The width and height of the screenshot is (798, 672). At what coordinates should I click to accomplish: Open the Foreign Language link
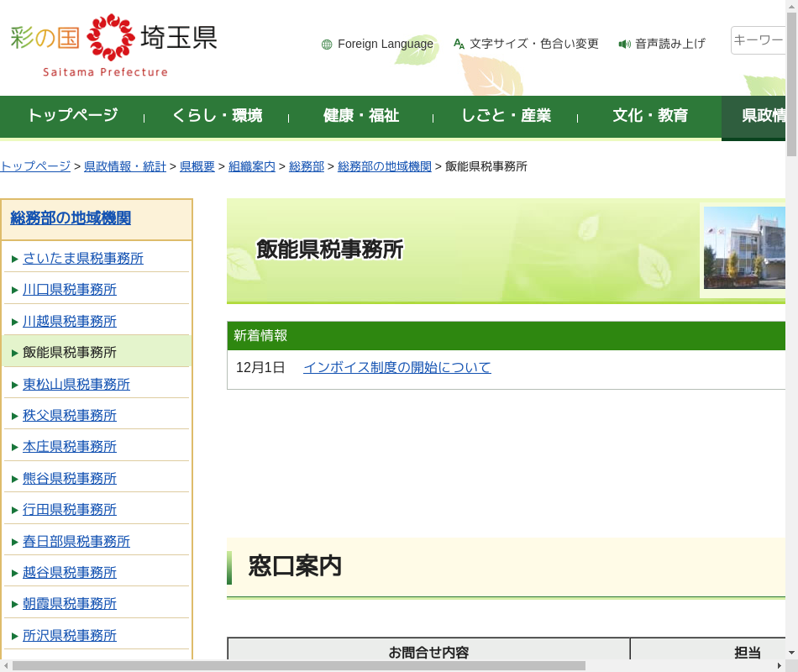coord(386,44)
